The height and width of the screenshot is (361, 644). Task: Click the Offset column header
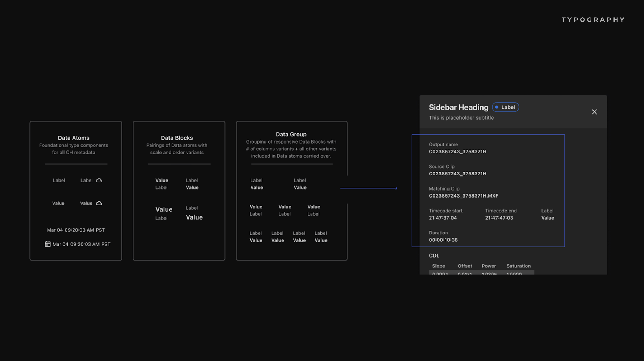point(465,266)
